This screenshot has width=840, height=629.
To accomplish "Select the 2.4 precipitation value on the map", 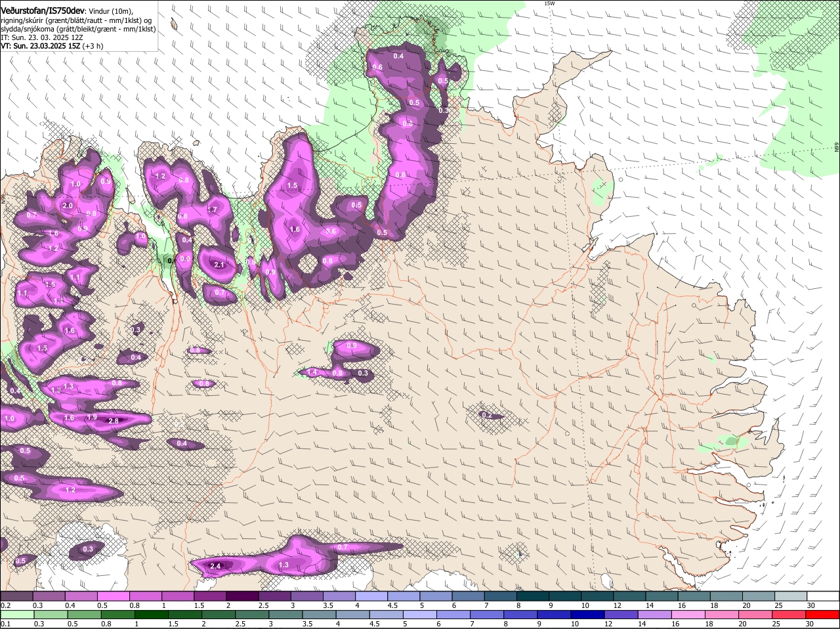I will pos(215,565).
